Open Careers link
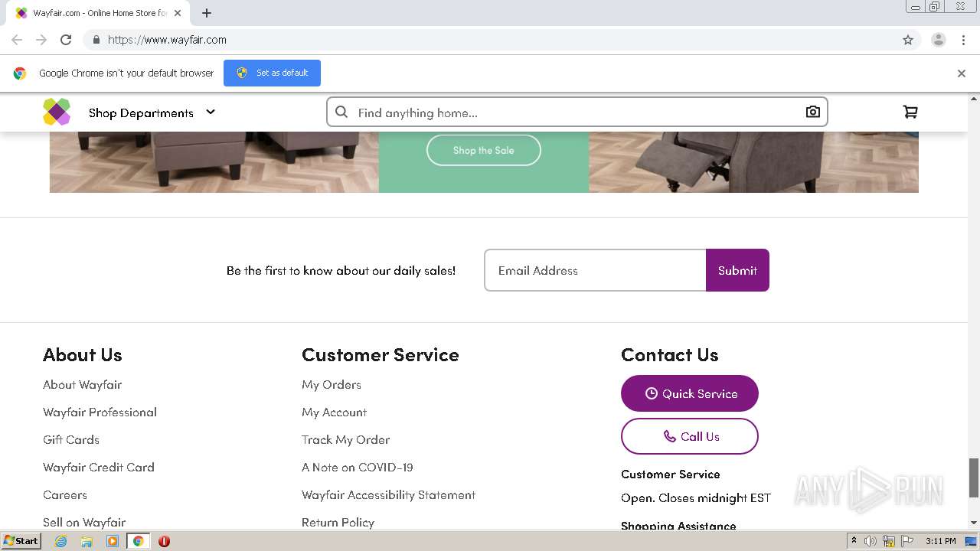This screenshot has width=980, height=551. point(65,494)
